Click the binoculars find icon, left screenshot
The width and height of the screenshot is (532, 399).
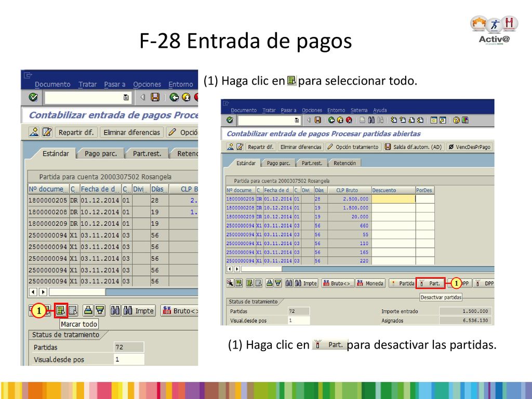point(115,310)
